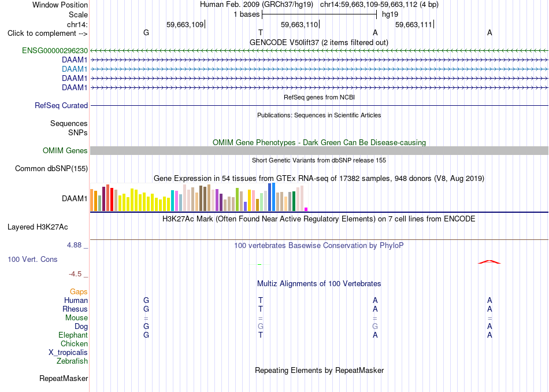549x392 pixels.
Task: Click 'RefSeq genes from NCBI' title
Action: pyautogui.click(x=319, y=97)
